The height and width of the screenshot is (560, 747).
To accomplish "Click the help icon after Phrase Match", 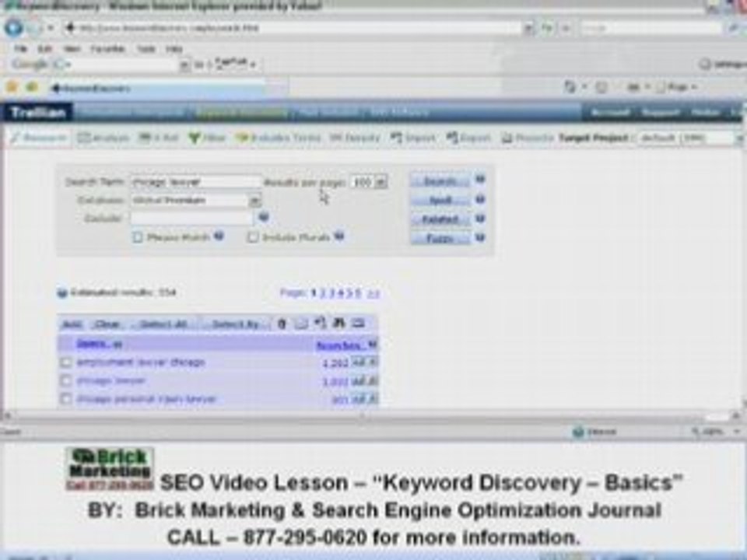I will 219,235.
